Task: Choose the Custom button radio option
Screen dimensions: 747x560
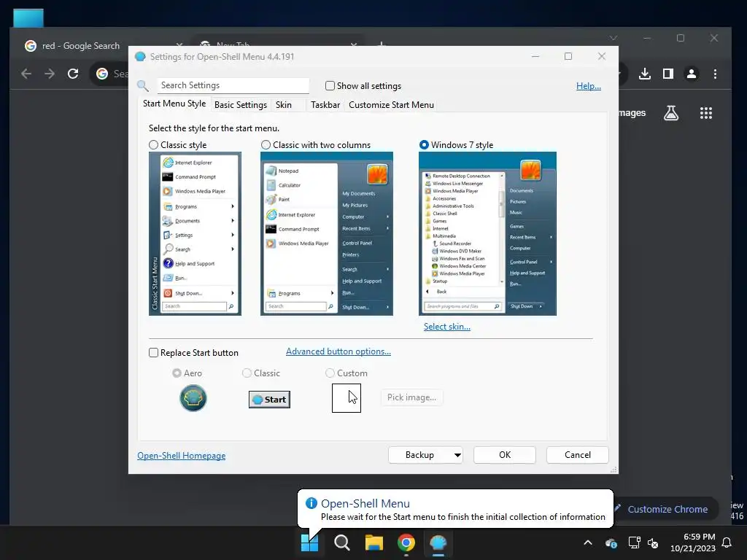Action: 330,373
